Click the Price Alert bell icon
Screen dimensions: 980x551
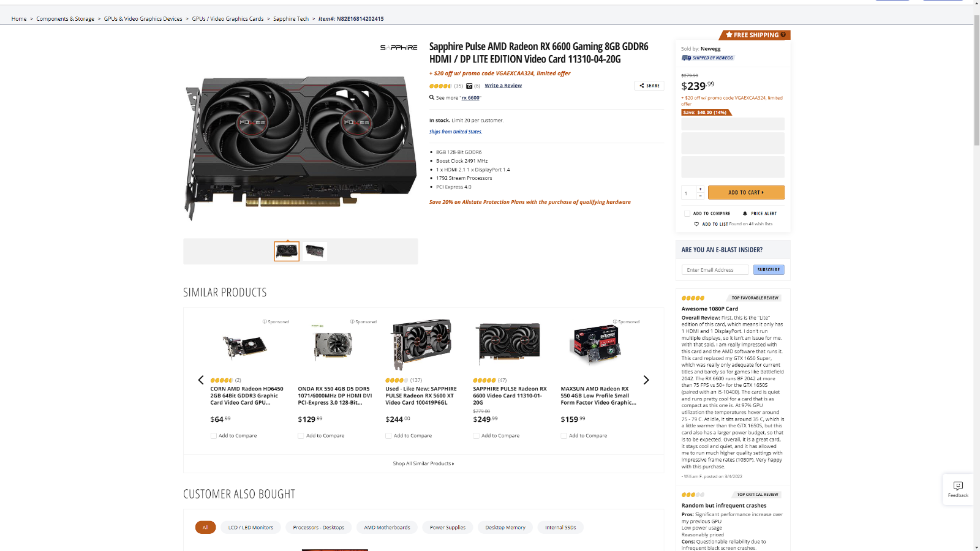745,214
